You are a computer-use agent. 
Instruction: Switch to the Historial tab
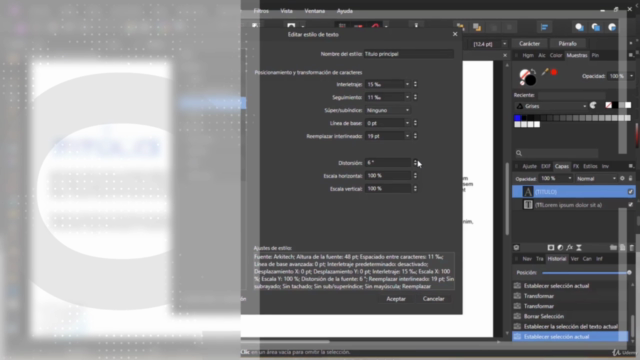click(557, 259)
